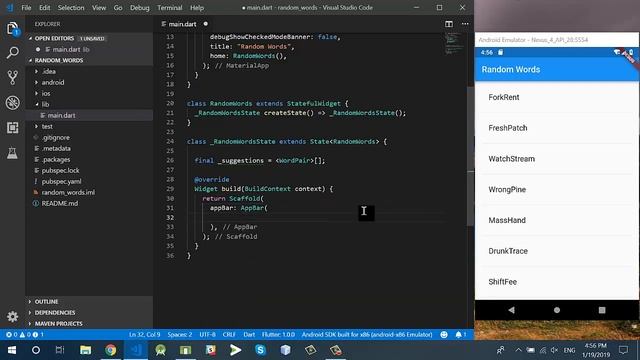Expand the test folder
This screenshot has width=640, height=360.
47,126
